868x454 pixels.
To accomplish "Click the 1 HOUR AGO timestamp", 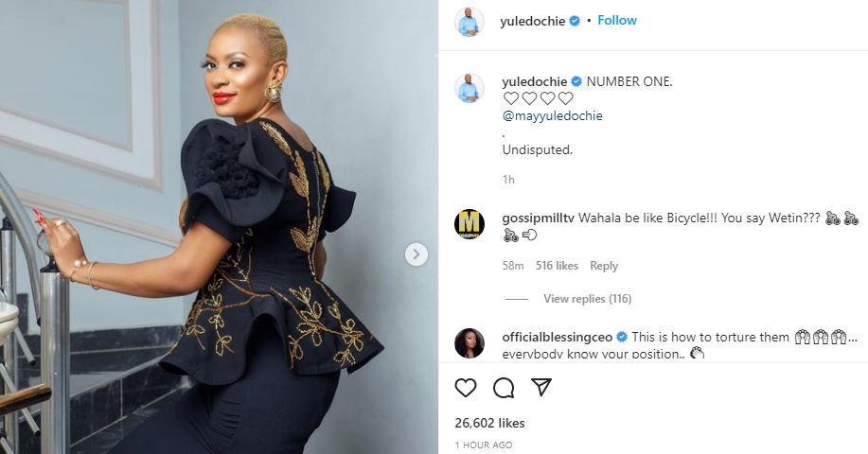I will coord(484,445).
